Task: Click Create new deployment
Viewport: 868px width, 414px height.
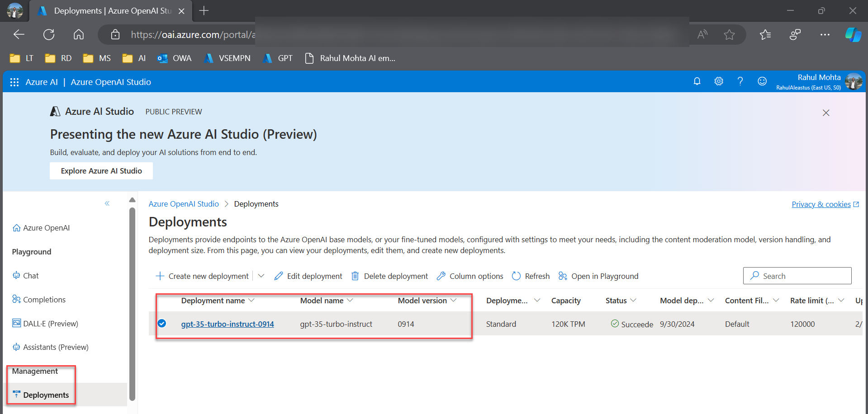Action: tap(202, 276)
